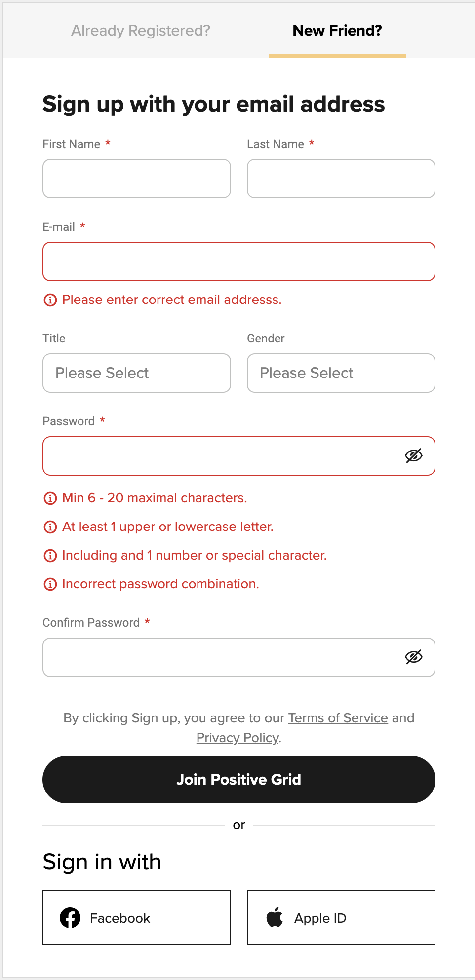Click info icon beside 'Incorrect password combination'
475x980 pixels.
point(50,584)
